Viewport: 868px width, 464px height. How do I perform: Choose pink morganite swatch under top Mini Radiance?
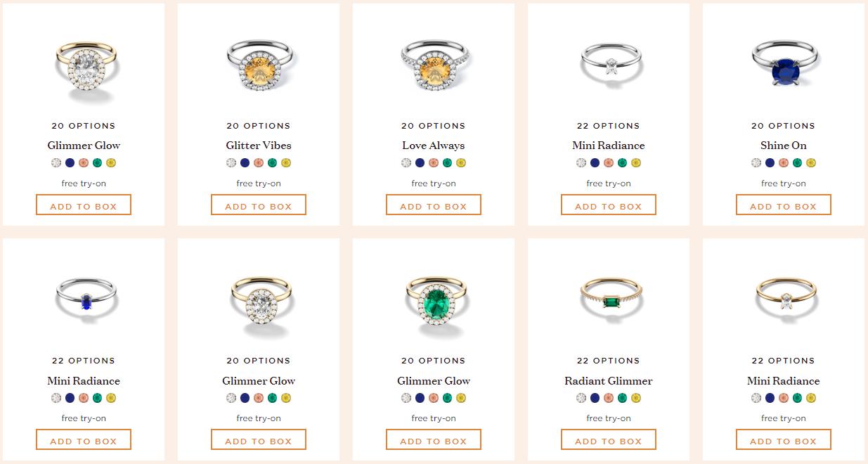pos(609,163)
